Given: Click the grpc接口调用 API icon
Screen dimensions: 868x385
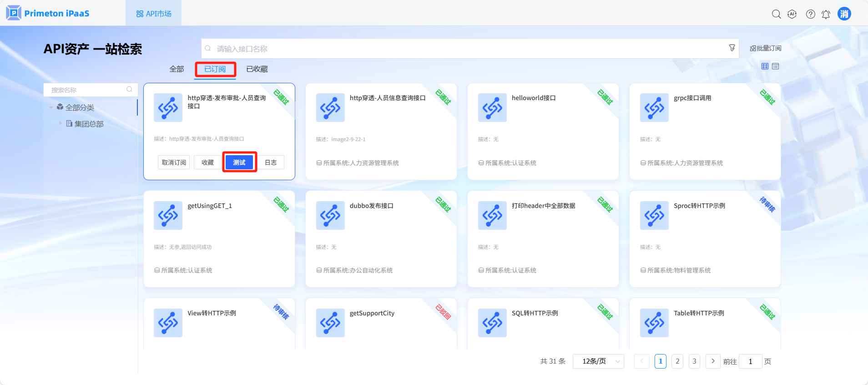Looking at the screenshot, I should pyautogui.click(x=654, y=108).
